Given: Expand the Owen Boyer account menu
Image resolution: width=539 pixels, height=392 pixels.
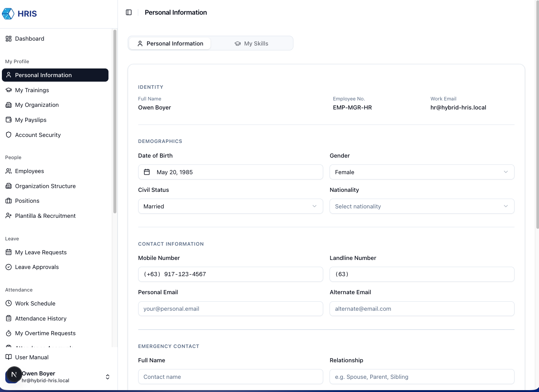Looking at the screenshot, I should (x=107, y=377).
